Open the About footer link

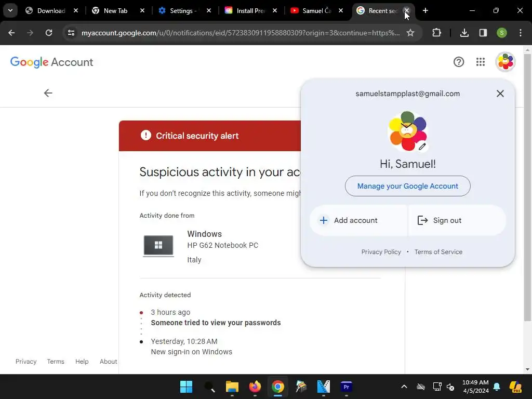(x=108, y=362)
